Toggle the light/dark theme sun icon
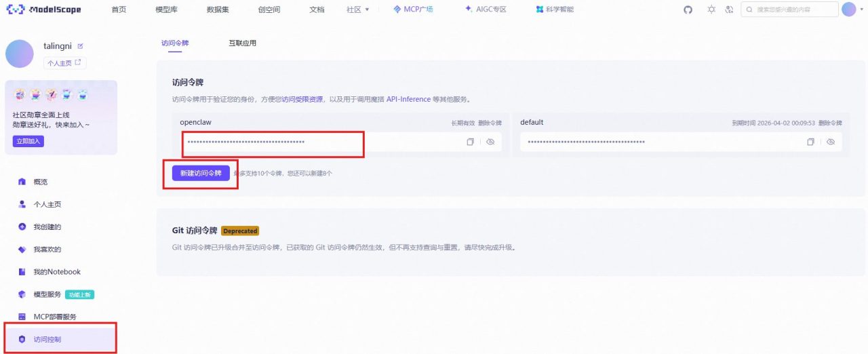The width and height of the screenshot is (868, 354). click(x=711, y=10)
